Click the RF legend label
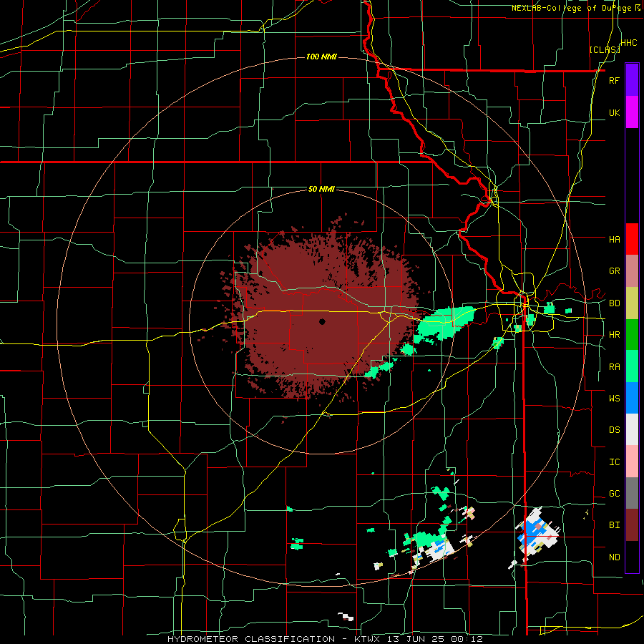This screenshot has height=644, width=644. 614,80
